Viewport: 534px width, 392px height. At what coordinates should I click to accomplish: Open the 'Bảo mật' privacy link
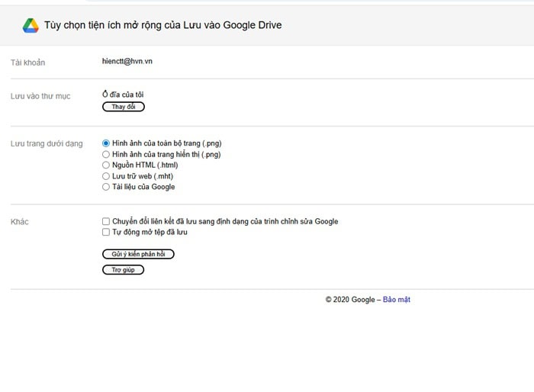(397, 300)
